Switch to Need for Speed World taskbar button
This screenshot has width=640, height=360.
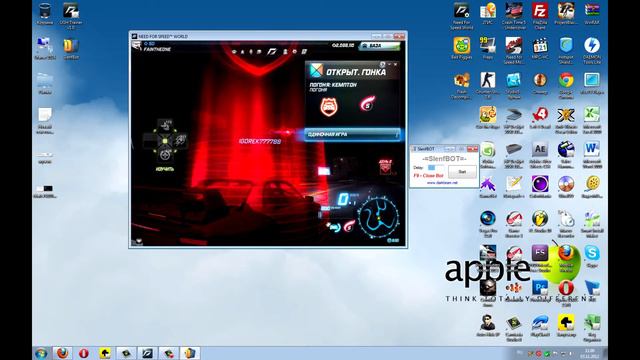click(x=147, y=353)
